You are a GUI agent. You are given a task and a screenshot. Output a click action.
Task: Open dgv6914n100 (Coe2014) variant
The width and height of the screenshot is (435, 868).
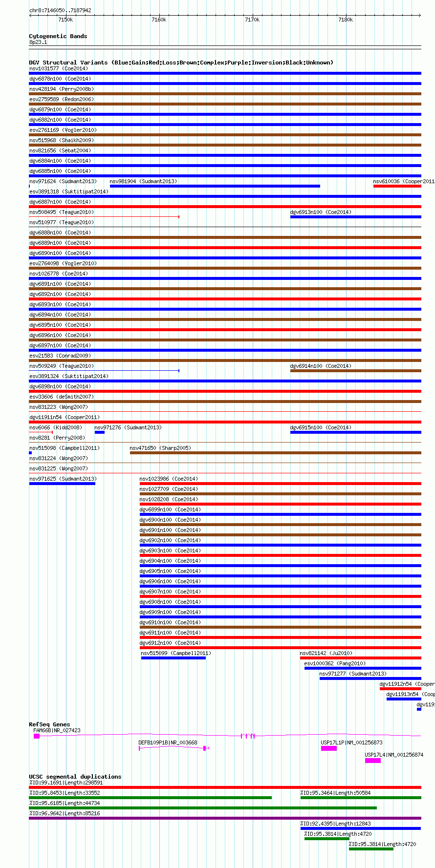(321, 366)
